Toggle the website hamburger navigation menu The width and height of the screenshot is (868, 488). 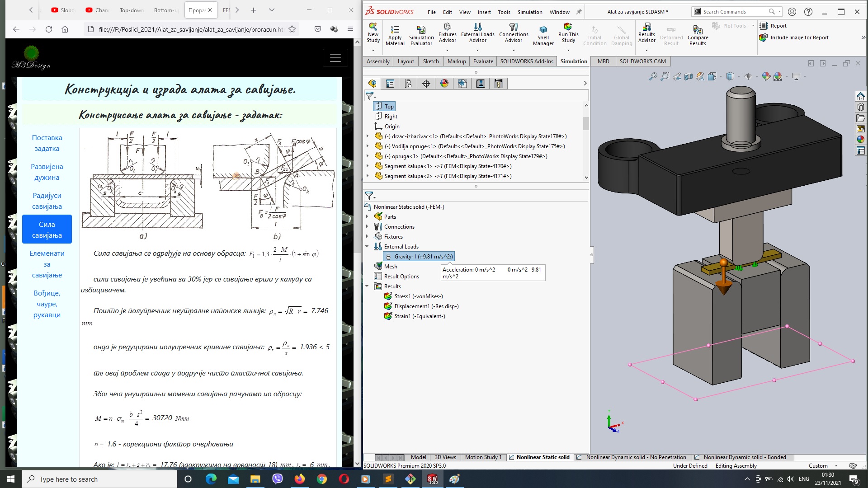click(x=335, y=58)
